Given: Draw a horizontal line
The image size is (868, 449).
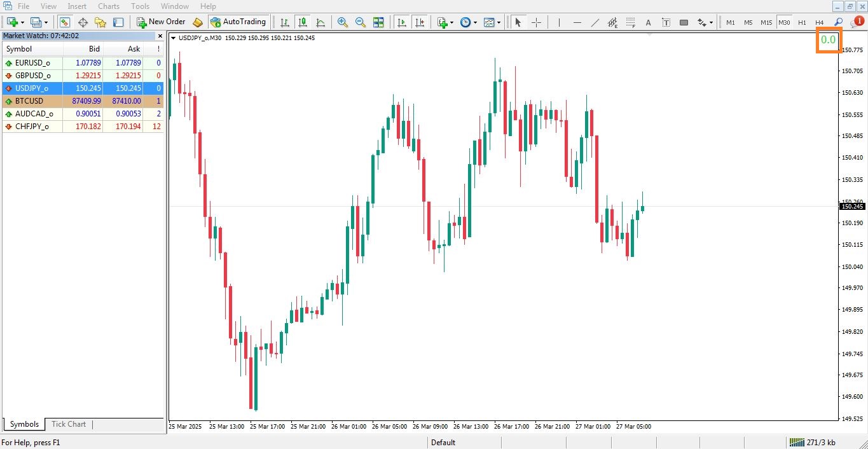Looking at the screenshot, I should (x=577, y=22).
